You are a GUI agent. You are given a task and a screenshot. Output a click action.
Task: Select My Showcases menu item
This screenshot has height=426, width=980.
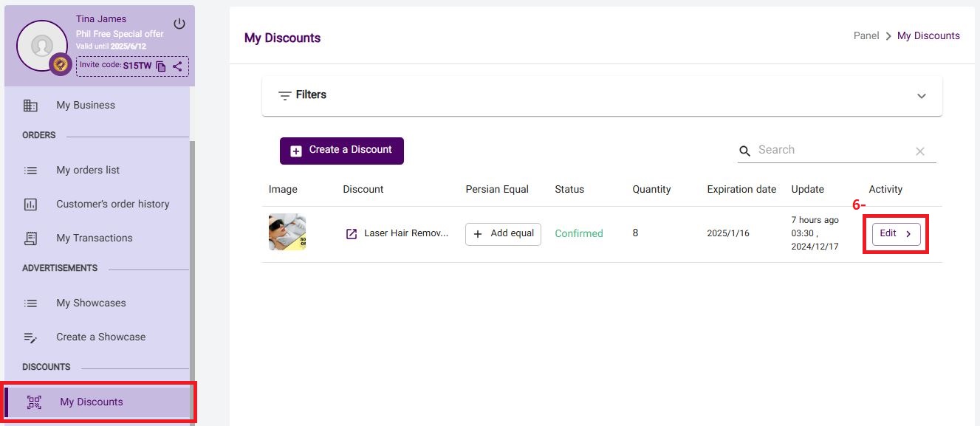(91, 303)
